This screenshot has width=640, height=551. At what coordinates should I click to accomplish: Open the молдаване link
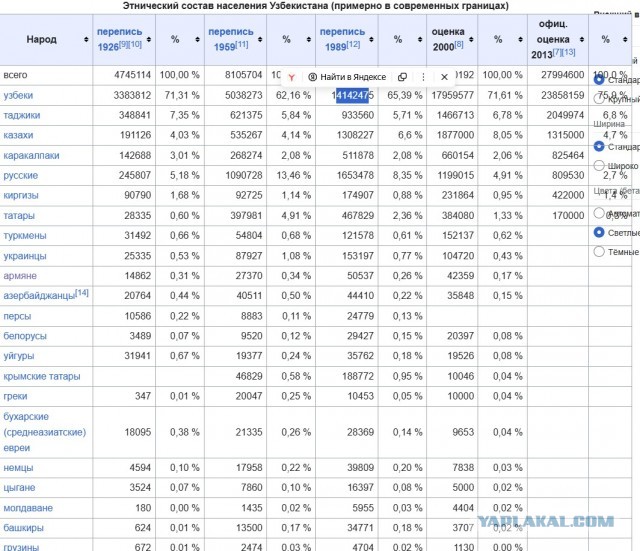click(28, 508)
